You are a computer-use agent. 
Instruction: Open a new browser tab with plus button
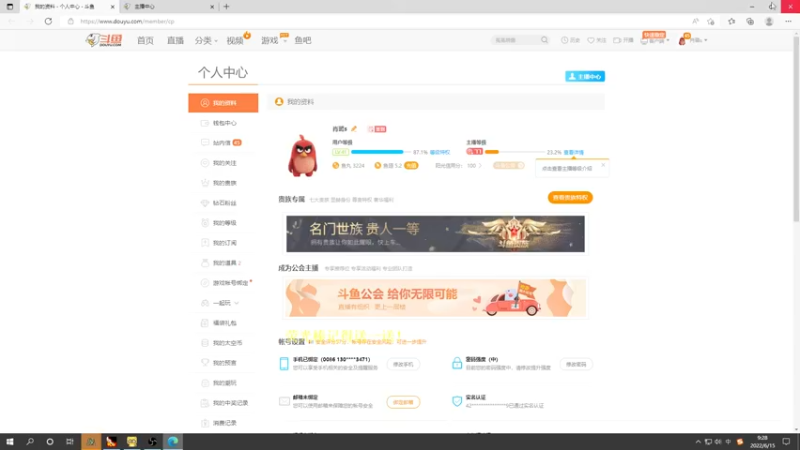point(227,7)
